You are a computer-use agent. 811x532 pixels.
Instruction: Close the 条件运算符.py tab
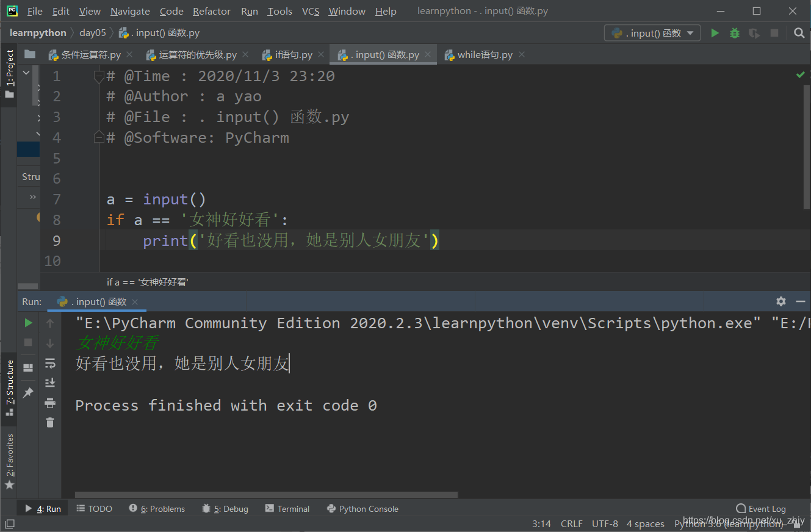(x=129, y=54)
